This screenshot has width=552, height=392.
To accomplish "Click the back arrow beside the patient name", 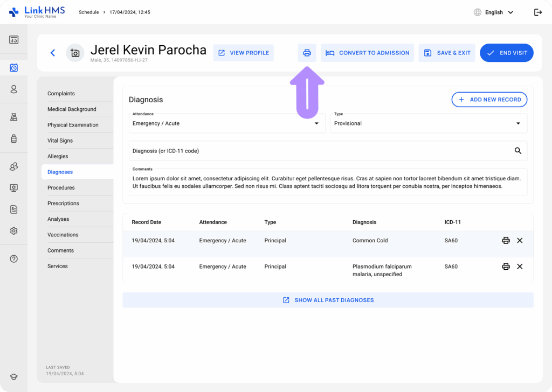I will [x=53, y=53].
